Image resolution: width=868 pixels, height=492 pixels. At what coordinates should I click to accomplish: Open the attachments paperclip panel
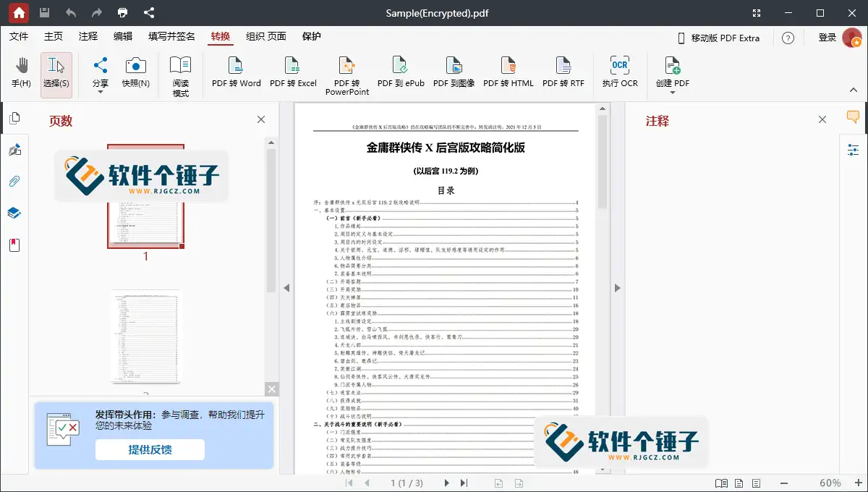14,181
